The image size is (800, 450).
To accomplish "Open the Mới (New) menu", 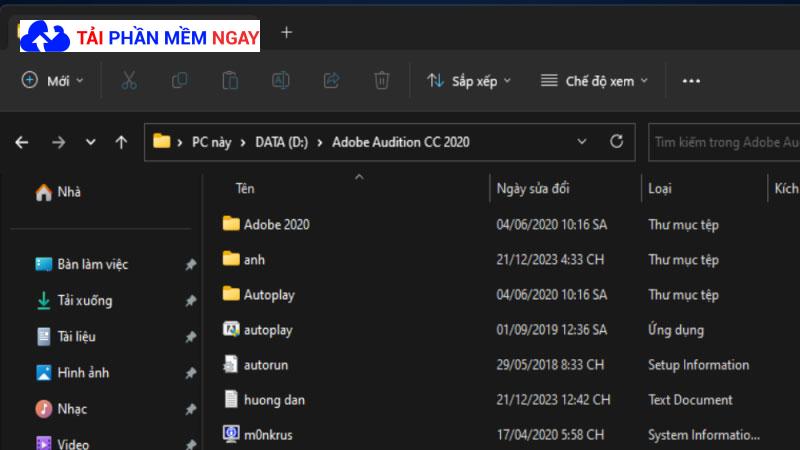I will (52, 81).
